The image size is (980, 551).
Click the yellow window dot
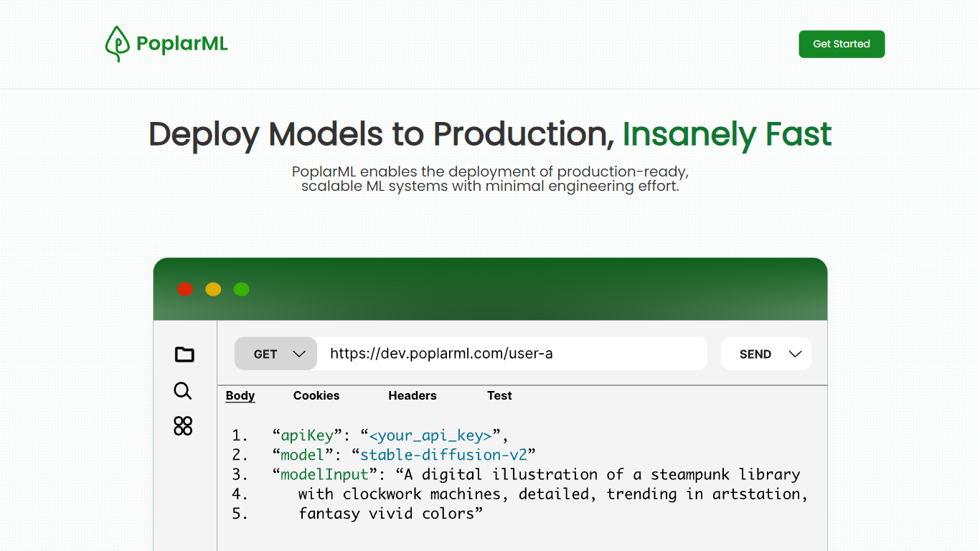213,289
